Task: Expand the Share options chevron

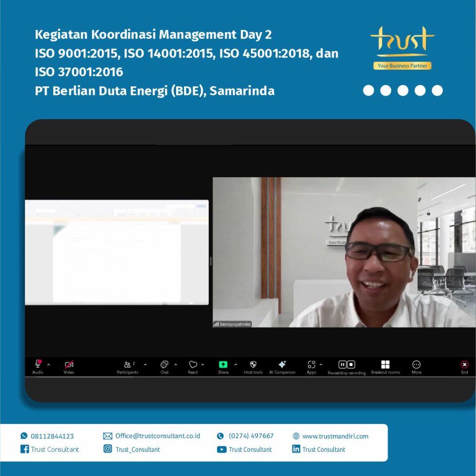Action: point(235,365)
